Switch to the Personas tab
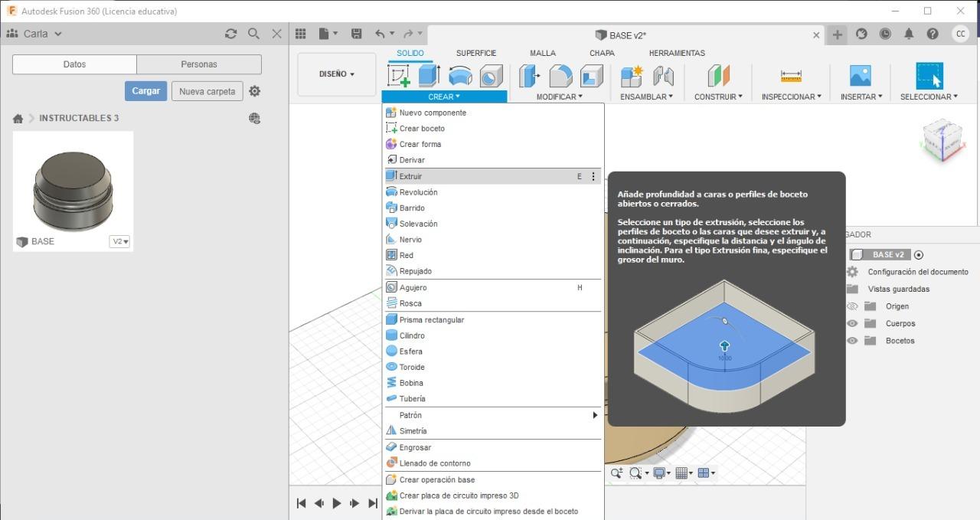The height and width of the screenshot is (520, 980). coord(199,64)
